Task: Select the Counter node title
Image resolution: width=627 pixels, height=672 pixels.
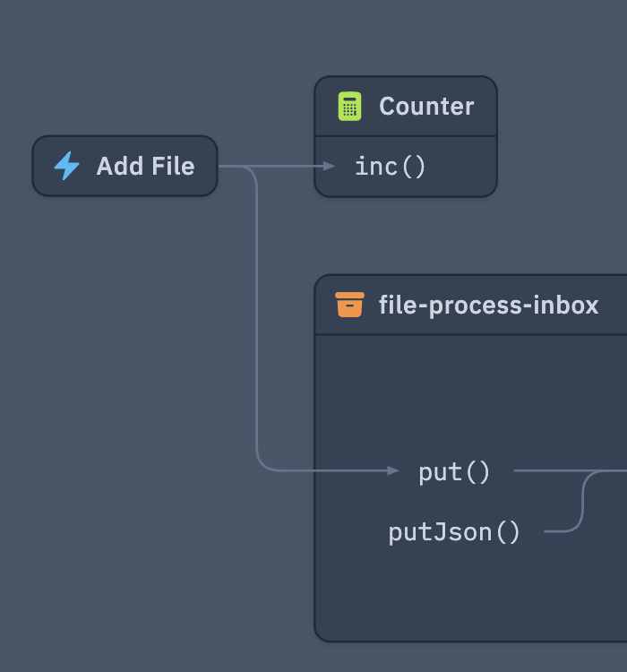Action: coord(426,106)
